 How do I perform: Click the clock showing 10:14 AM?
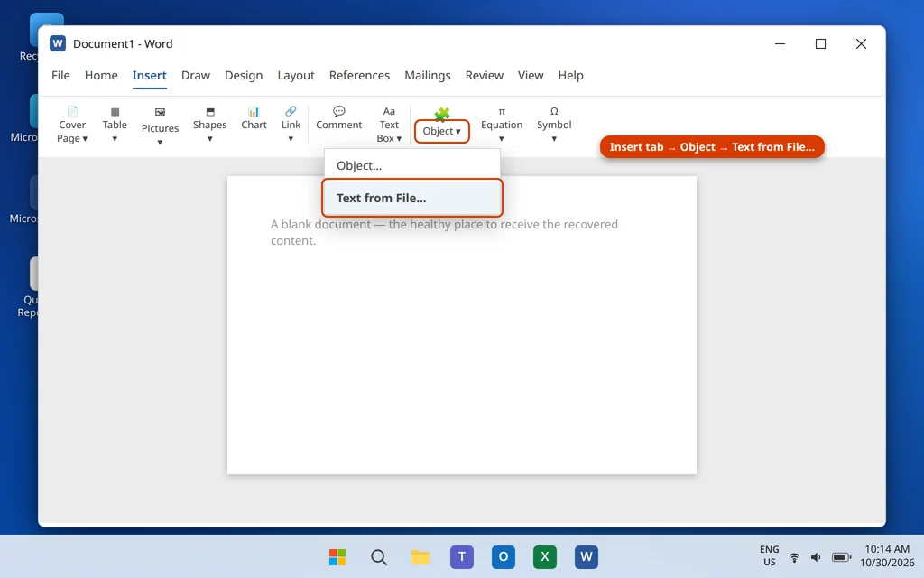click(887, 549)
